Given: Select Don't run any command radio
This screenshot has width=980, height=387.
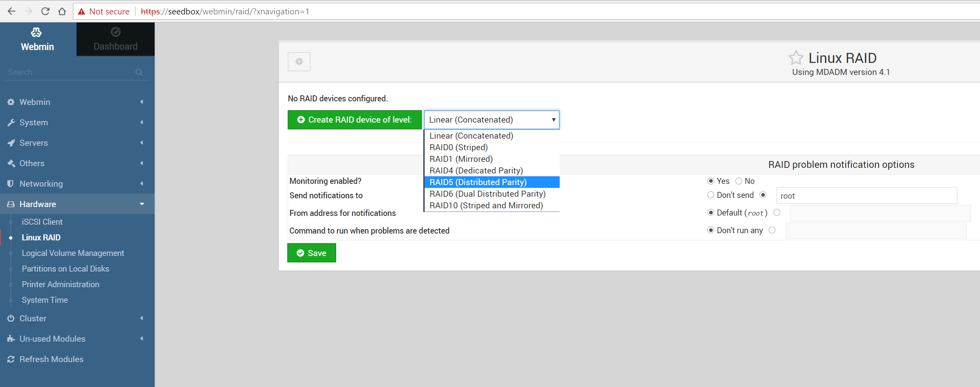Looking at the screenshot, I should [x=711, y=230].
